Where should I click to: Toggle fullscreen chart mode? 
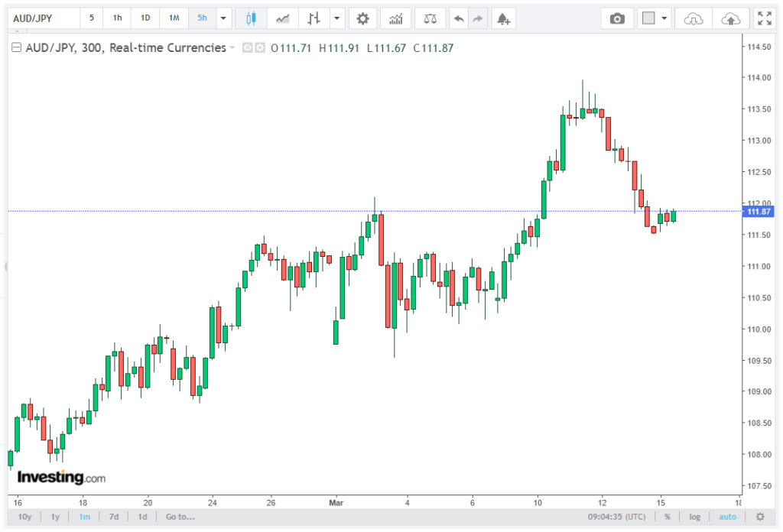[763, 18]
